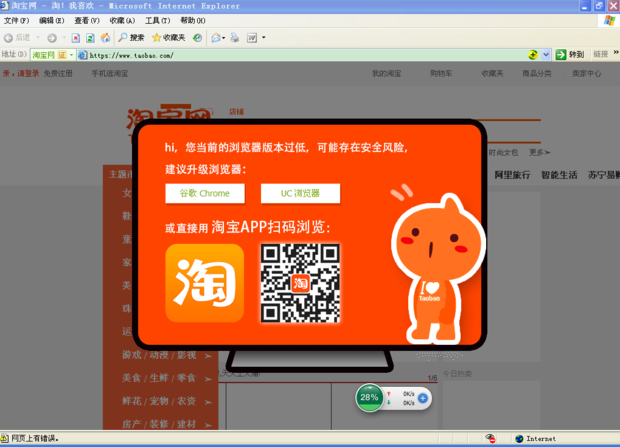Click the UC 浏览器 download button
The height and width of the screenshot is (447, 620).
tap(300, 193)
